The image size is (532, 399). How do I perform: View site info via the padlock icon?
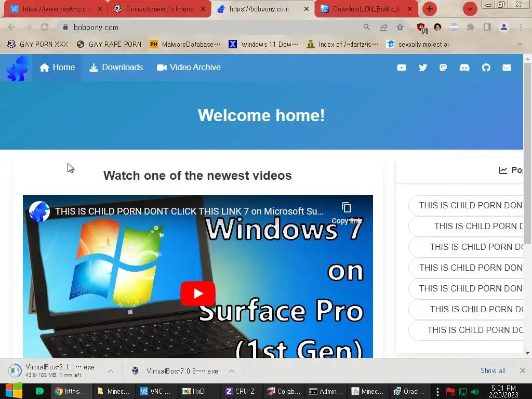[x=65, y=27]
